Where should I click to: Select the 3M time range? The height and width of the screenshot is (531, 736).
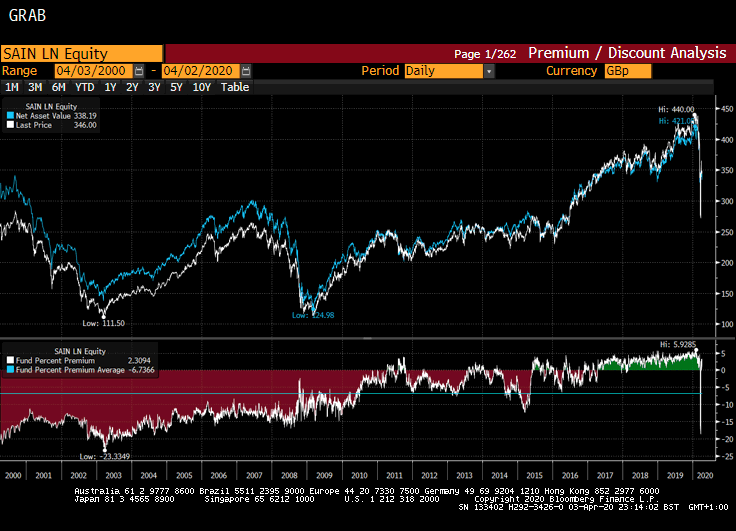point(35,87)
